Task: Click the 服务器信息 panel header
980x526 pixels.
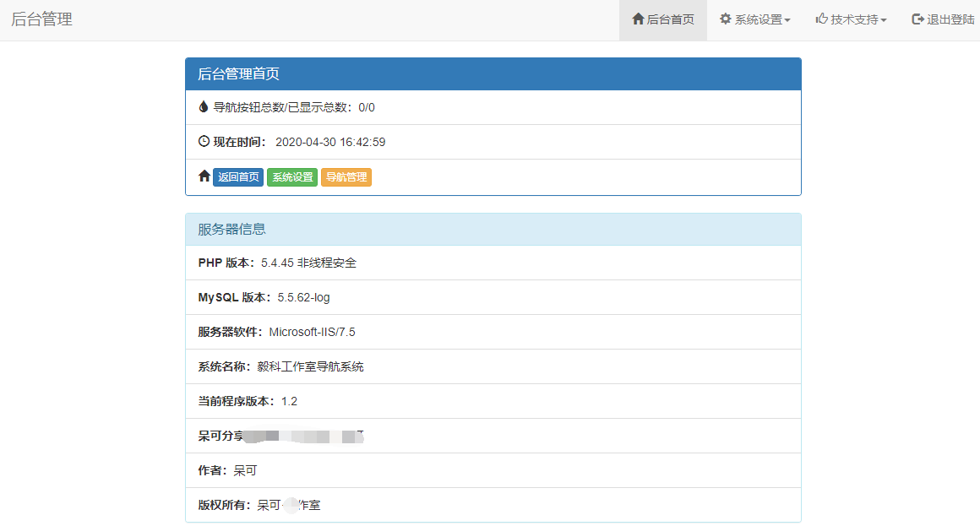Action: (x=493, y=230)
